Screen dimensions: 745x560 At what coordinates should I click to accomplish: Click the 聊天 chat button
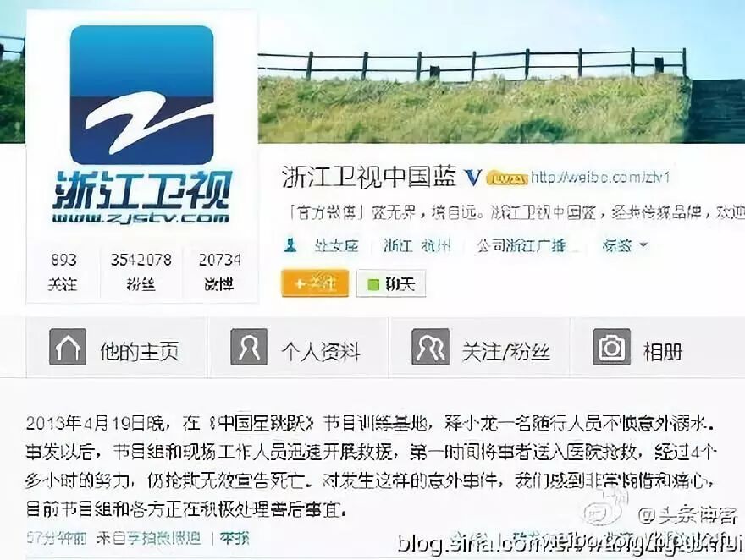[390, 283]
